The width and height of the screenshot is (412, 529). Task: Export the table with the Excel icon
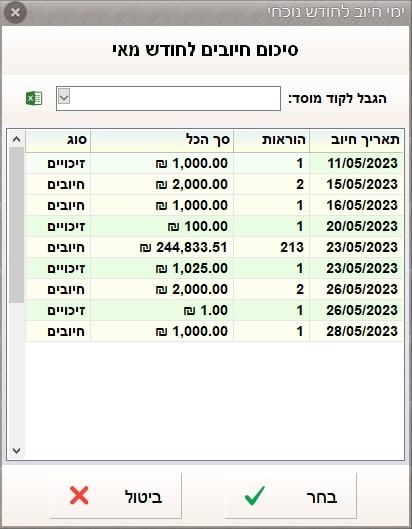(x=34, y=99)
